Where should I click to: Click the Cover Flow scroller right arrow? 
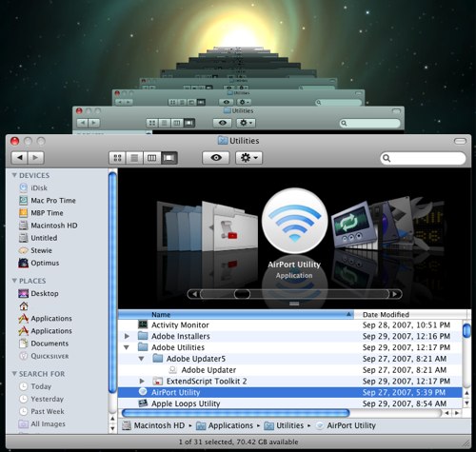coord(395,294)
